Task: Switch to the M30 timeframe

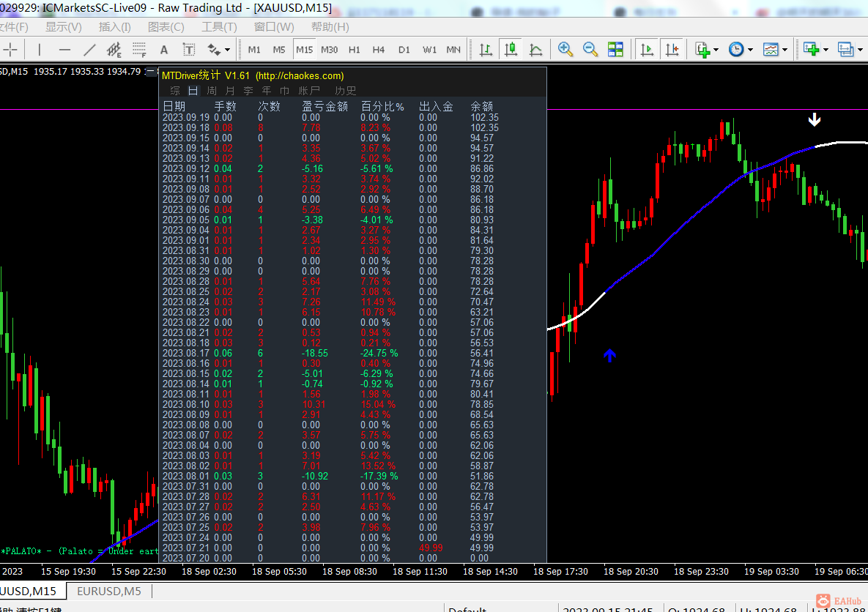Action: click(x=330, y=50)
